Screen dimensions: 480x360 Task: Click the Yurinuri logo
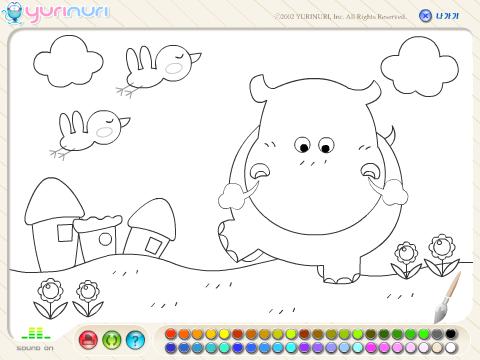tap(56, 13)
